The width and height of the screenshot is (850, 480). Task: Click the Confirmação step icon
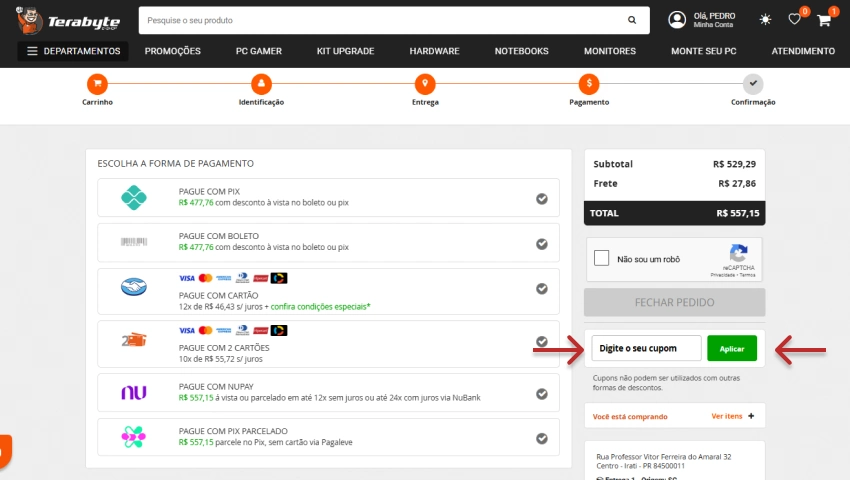(x=753, y=84)
